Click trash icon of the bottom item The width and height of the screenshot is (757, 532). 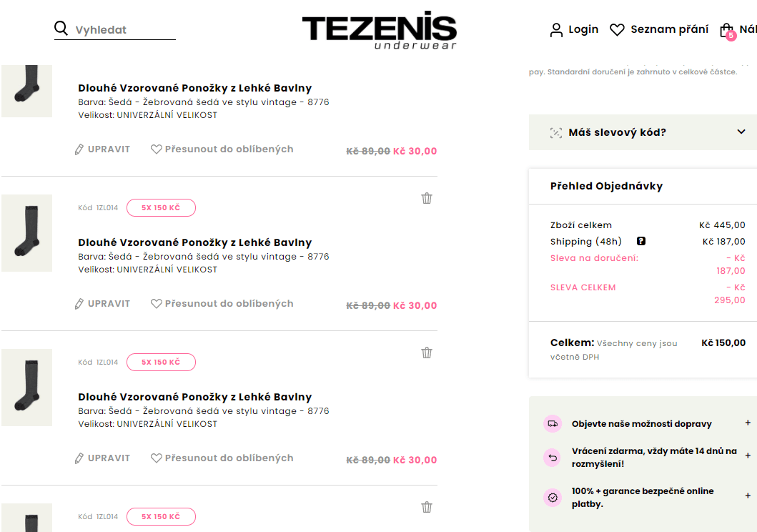[x=427, y=508]
